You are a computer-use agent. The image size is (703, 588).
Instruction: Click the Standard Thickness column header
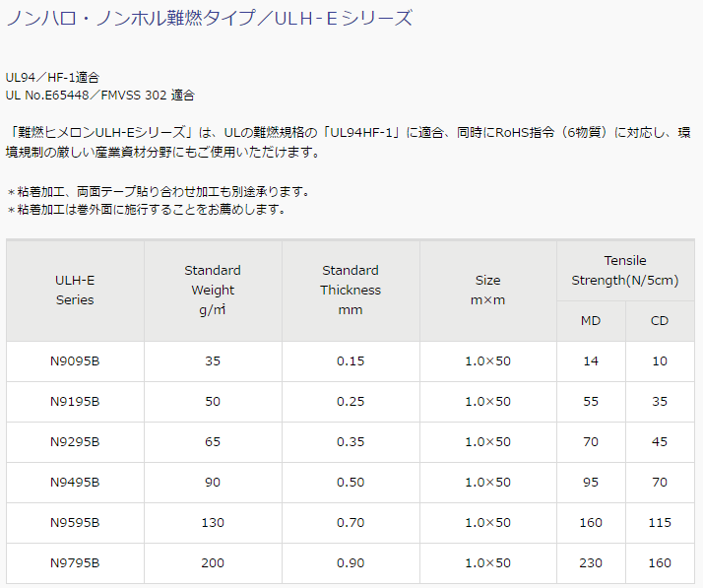[351, 290]
